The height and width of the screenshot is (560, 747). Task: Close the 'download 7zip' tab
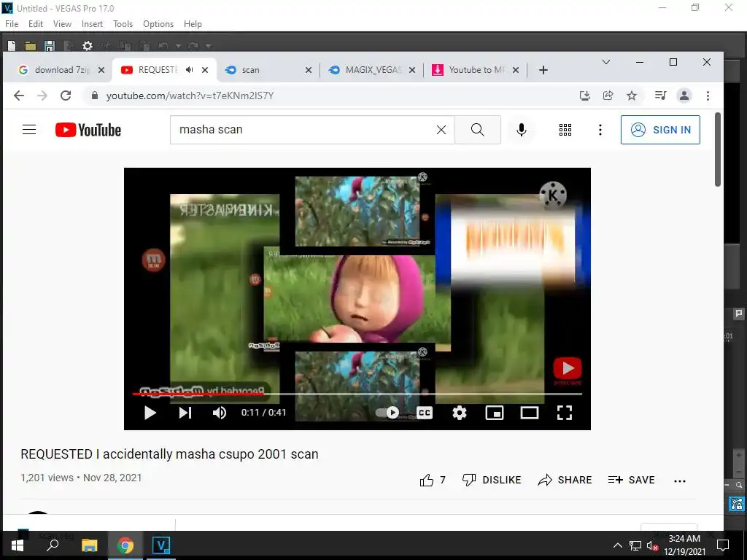(x=101, y=70)
